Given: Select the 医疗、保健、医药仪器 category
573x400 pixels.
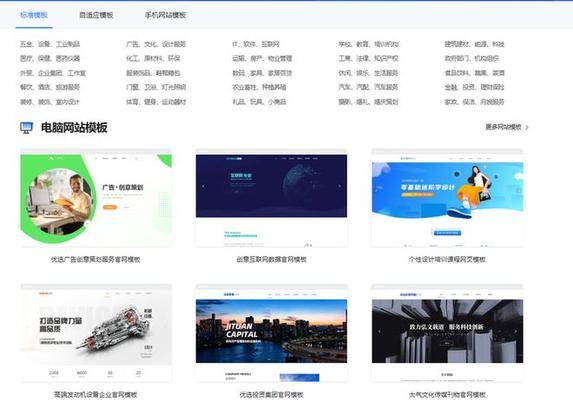Looking at the screenshot, I should pyautogui.click(x=50, y=58).
